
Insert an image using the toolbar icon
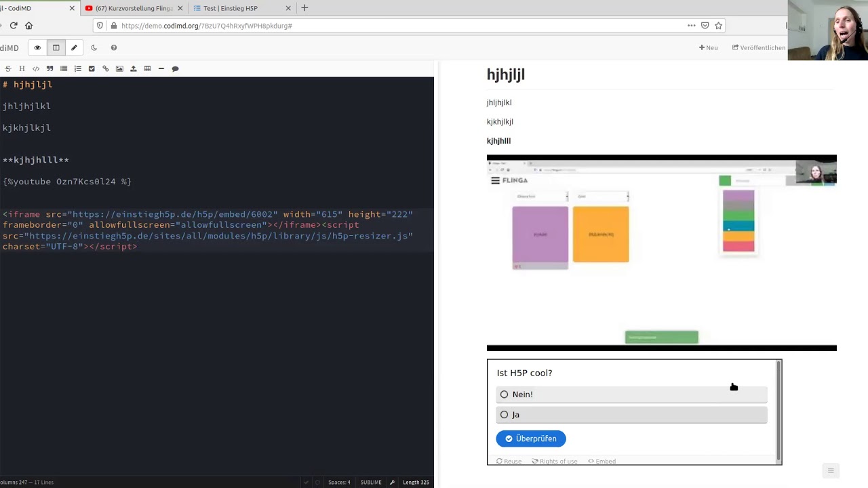coord(119,68)
